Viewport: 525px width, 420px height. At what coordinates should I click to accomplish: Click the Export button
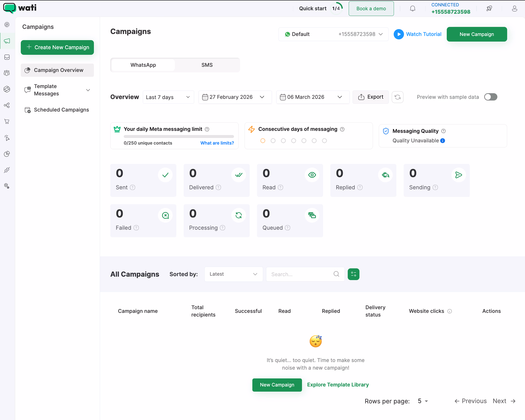370,97
